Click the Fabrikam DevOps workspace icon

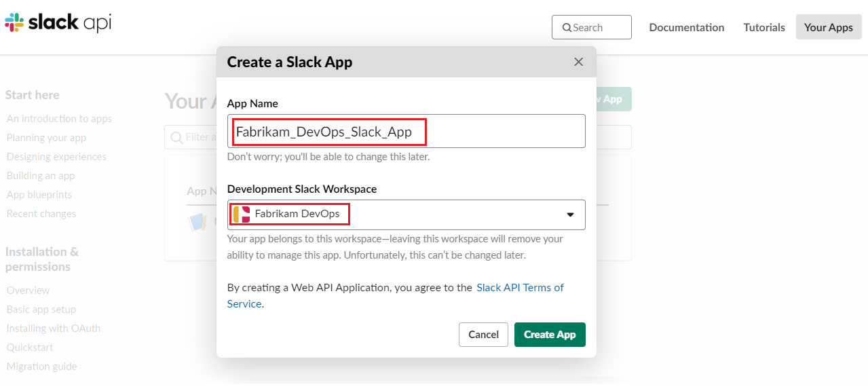click(242, 215)
